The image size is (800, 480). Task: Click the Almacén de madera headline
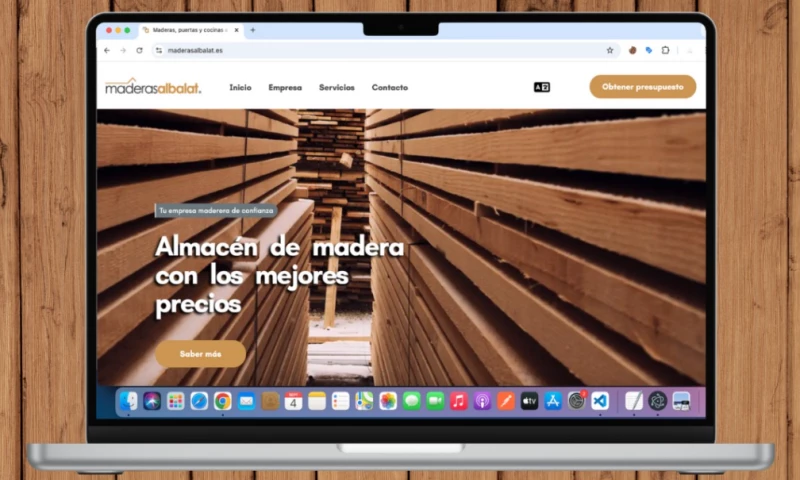(280, 276)
